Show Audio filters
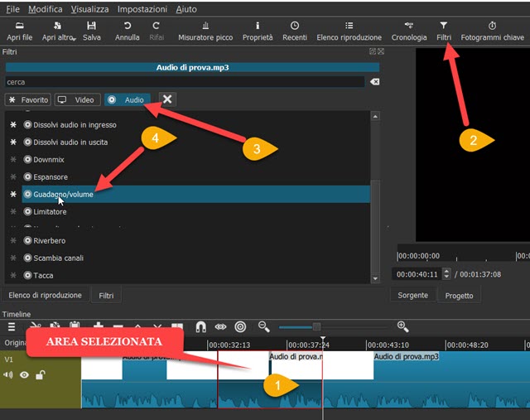The width and height of the screenshot is (530, 420). tap(128, 99)
